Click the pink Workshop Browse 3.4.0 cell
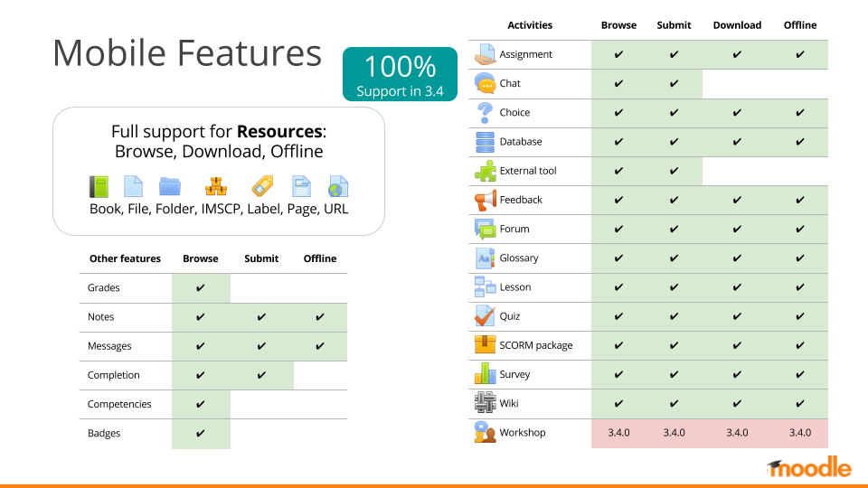This screenshot has height=488, width=868. pyautogui.click(x=618, y=433)
